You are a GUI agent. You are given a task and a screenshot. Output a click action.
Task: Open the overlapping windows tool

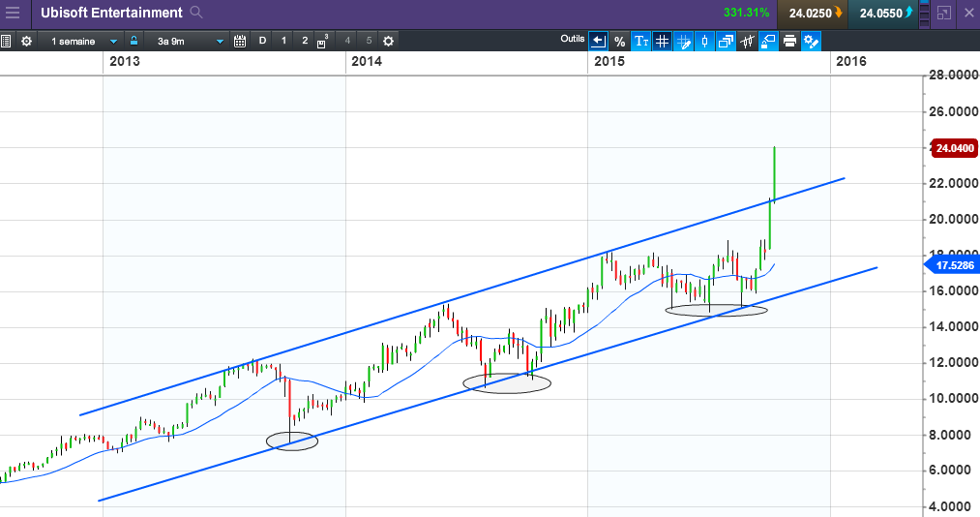[727, 42]
